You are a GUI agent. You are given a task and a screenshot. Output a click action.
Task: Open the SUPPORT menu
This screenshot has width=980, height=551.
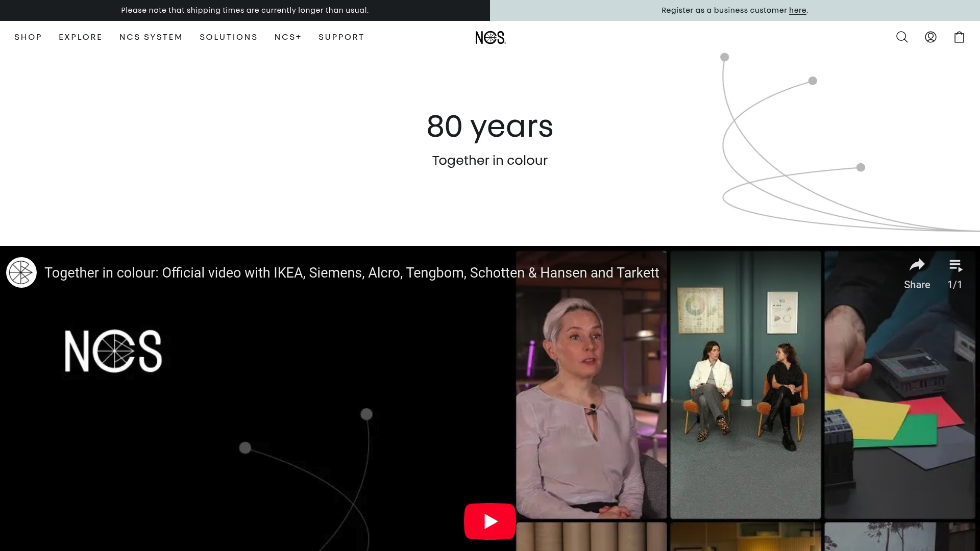click(x=341, y=37)
